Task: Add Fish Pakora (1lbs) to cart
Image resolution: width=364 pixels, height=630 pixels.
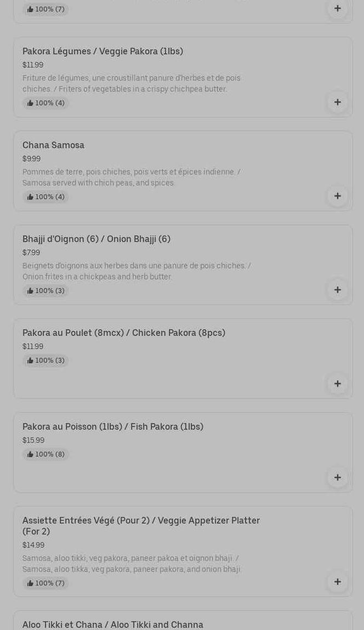Action: (337, 477)
